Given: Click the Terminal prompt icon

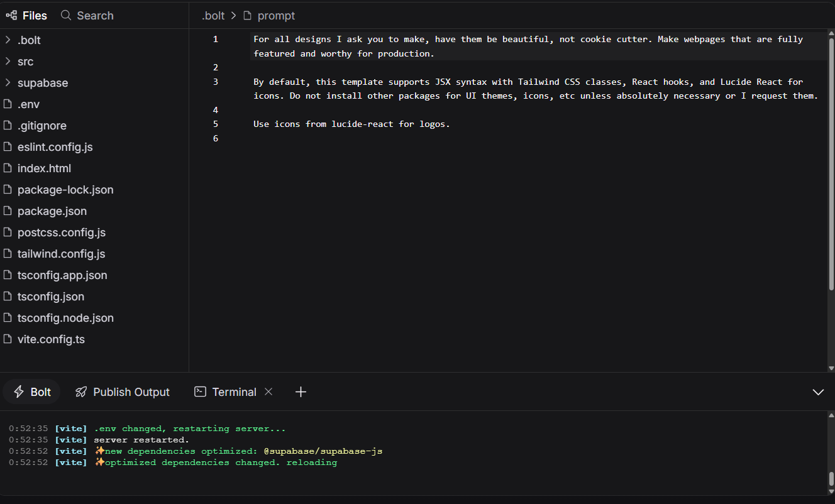Looking at the screenshot, I should (x=200, y=392).
